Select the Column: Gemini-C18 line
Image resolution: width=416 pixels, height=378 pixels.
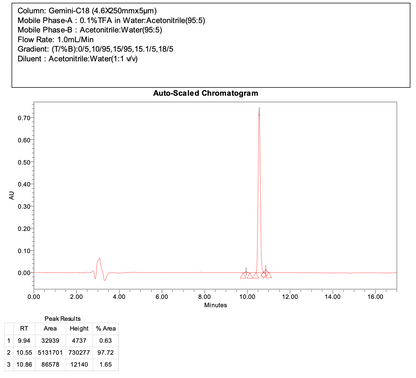tap(87, 11)
